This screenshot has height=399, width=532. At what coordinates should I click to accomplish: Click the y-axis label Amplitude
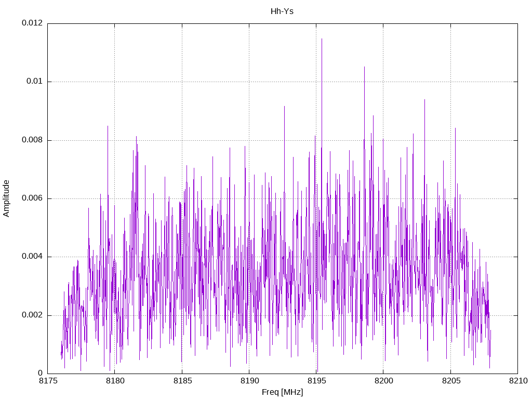[6, 198]
